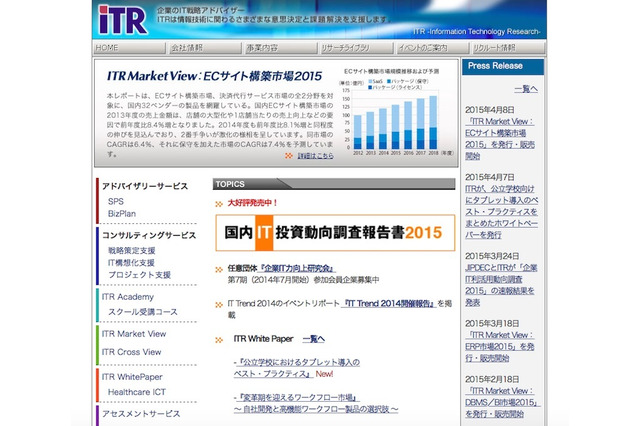This screenshot has height=426, width=640.
Task: Click the ITR logo in the header
Action: pos(122,20)
